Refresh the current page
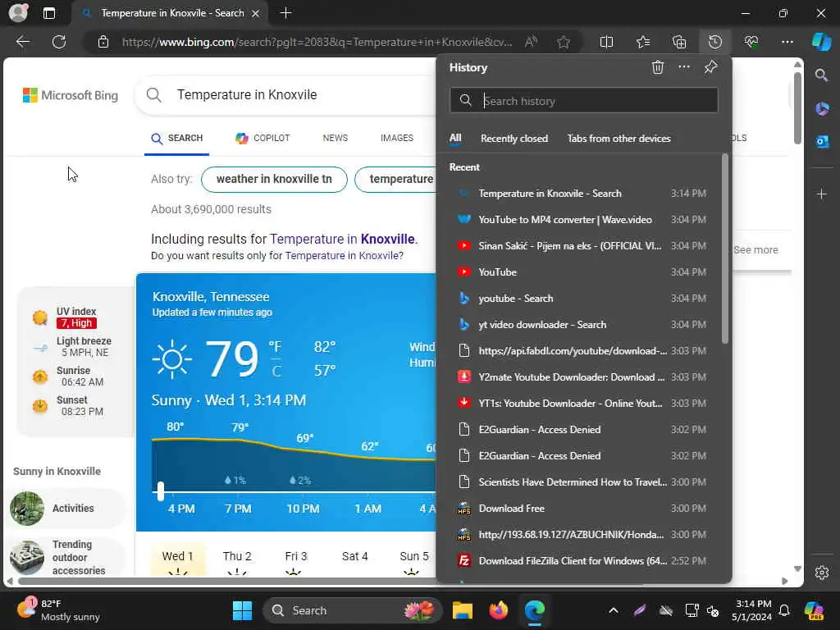This screenshot has width=840, height=630. (x=59, y=42)
